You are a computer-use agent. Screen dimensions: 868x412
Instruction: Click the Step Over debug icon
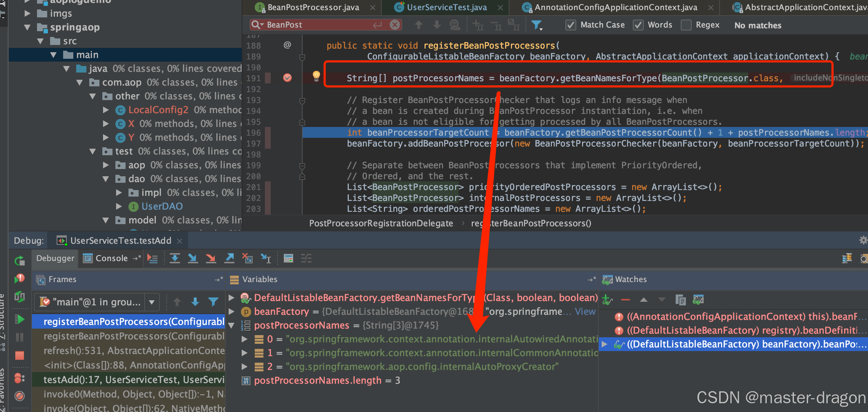click(x=175, y=258)
